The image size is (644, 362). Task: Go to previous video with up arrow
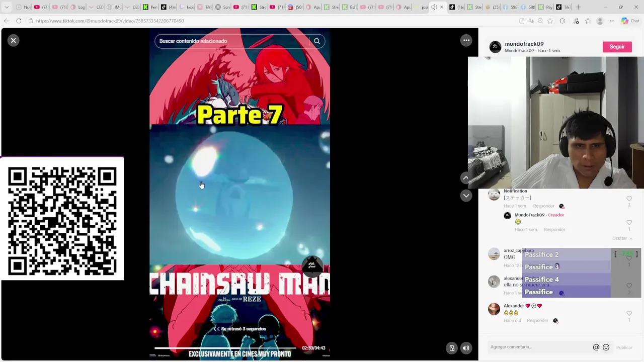pos(466,177)
